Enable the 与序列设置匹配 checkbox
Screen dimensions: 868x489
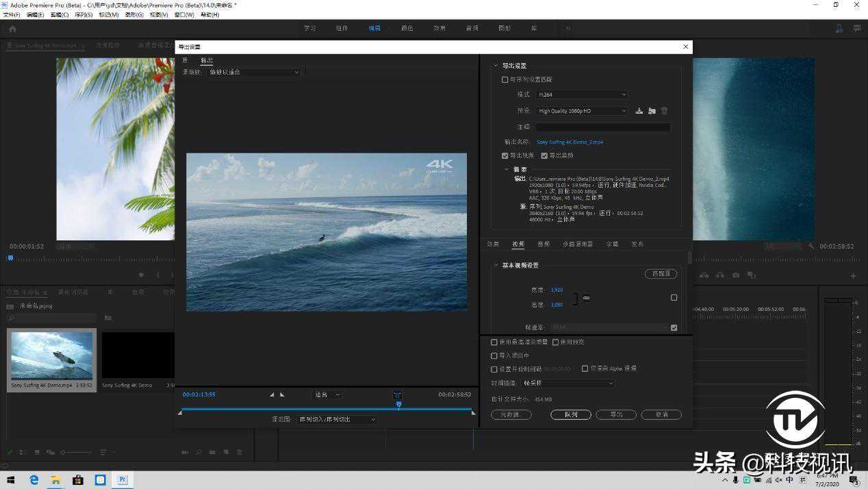pyautogui.click(x=505, y=79)
